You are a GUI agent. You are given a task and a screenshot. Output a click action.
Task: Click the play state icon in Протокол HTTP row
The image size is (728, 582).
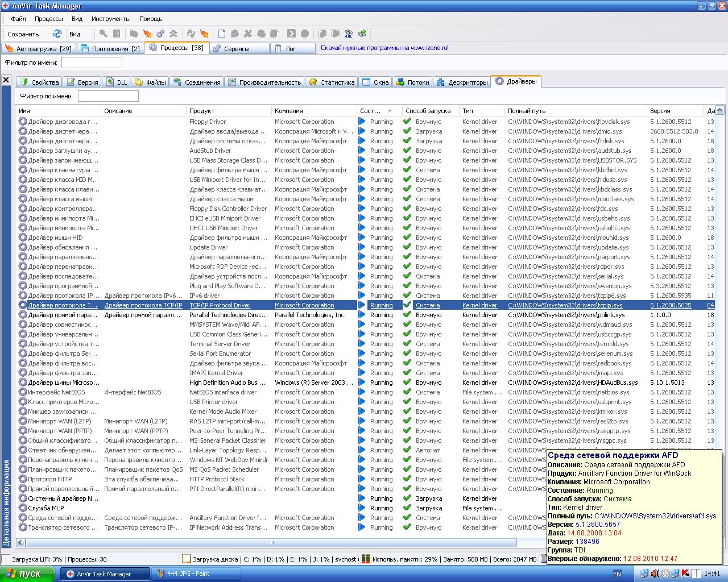click(362, 479)
